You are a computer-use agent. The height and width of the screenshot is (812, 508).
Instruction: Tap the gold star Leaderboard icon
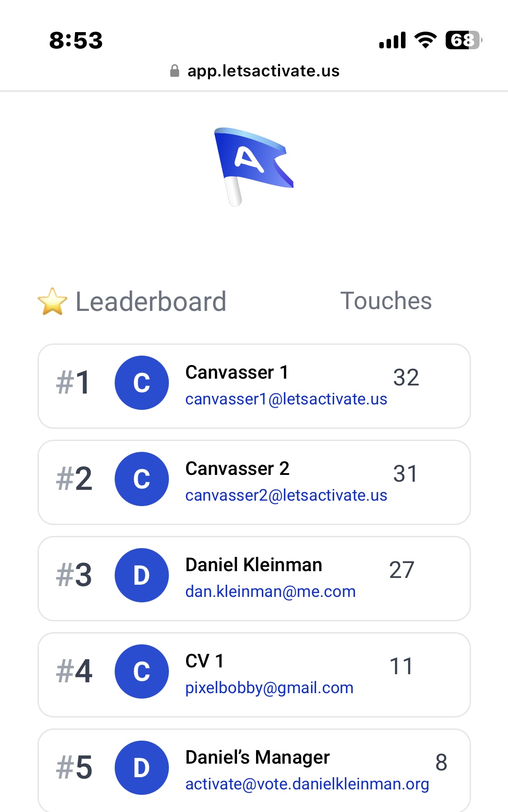[52, 301]
